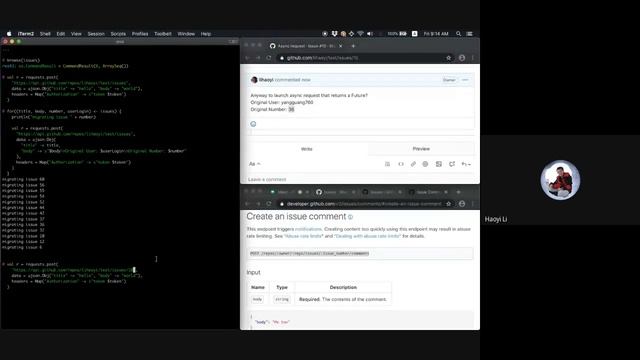Open the View menu
Image resolution: width=640 pixels, height=360 pixels.
coord(76,34)
